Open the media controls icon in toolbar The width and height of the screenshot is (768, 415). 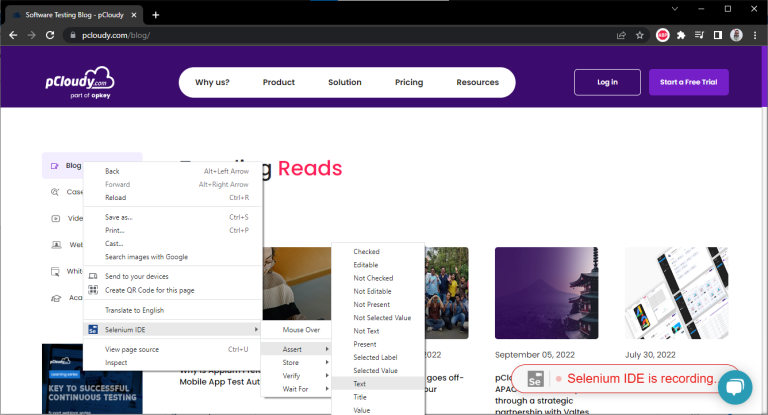click(x=699, y=34)
